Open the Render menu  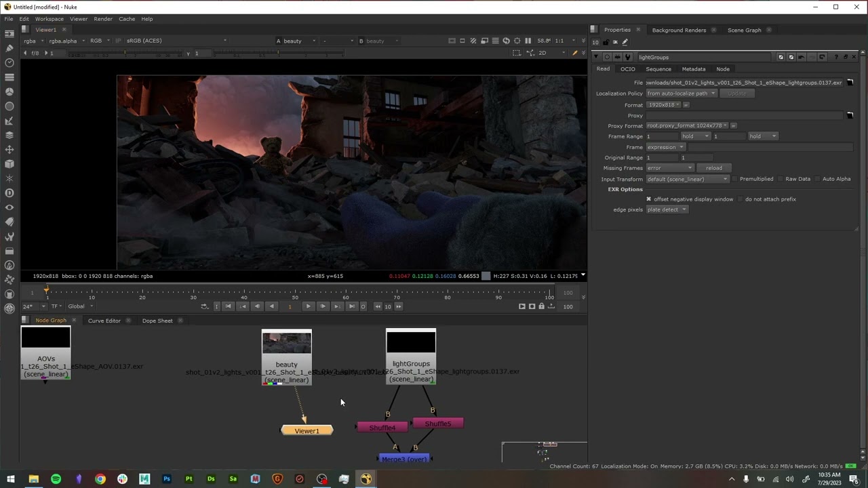coord(103,19)
